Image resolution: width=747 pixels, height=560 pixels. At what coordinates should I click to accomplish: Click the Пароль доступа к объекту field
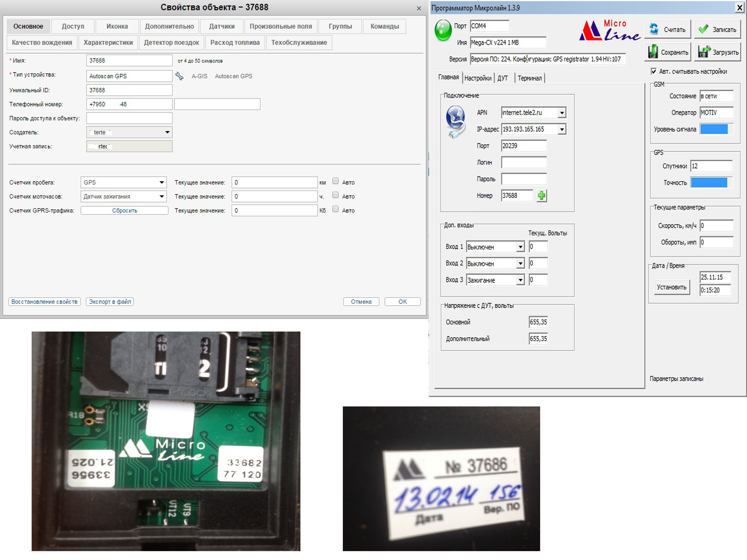point(129,118)
